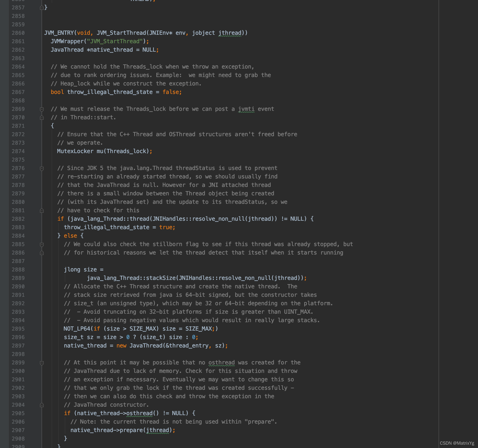Click the CSDN @MatrixYg watermark

457,443
